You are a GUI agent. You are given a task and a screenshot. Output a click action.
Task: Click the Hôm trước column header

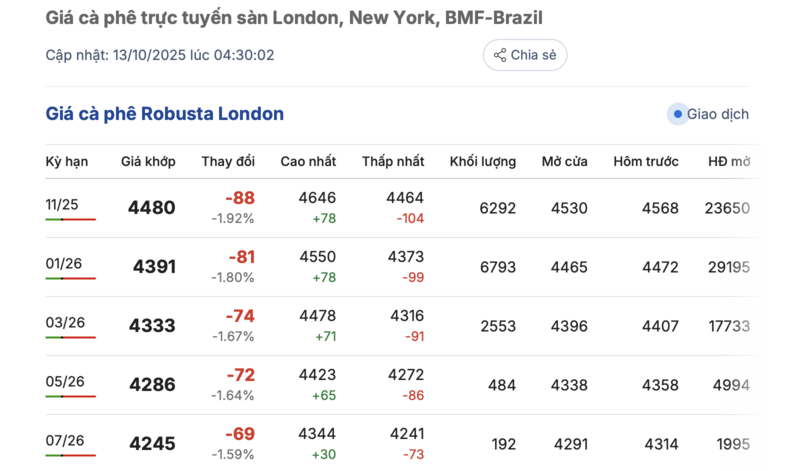click(x=646, y=161)
